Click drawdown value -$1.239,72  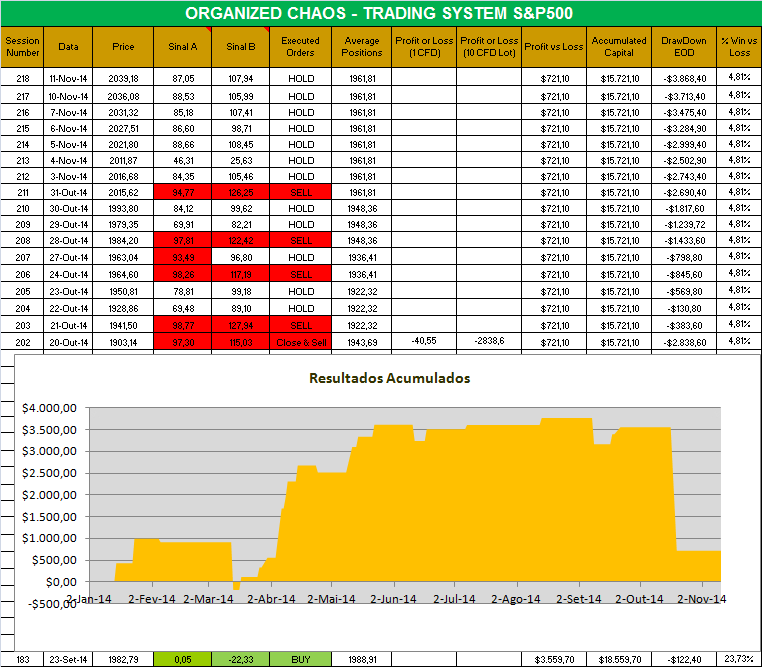coord(684,224)
